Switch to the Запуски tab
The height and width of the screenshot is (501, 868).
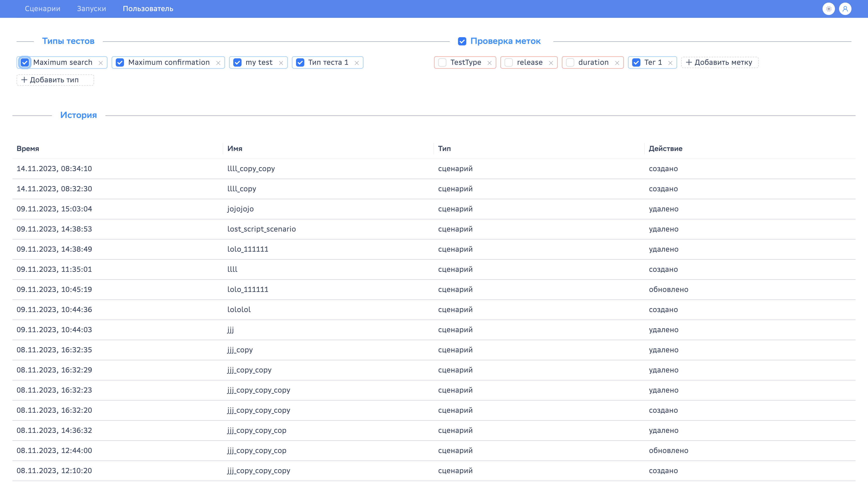point(91,9)
